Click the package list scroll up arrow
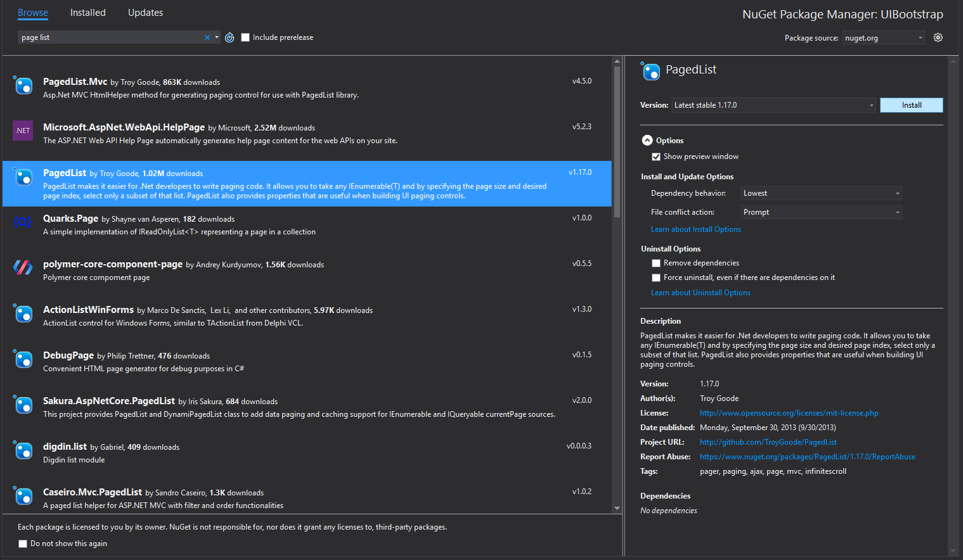Image resolution: width=963 pixels, height=560 pixels. (617, 61)
